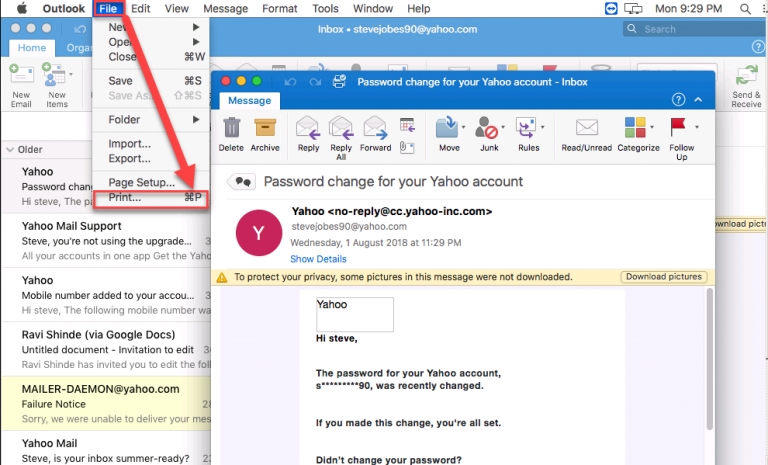Viewport: 768px width, 465px height.
Task: Click the Delete trash icon
Action: point(231,128)
